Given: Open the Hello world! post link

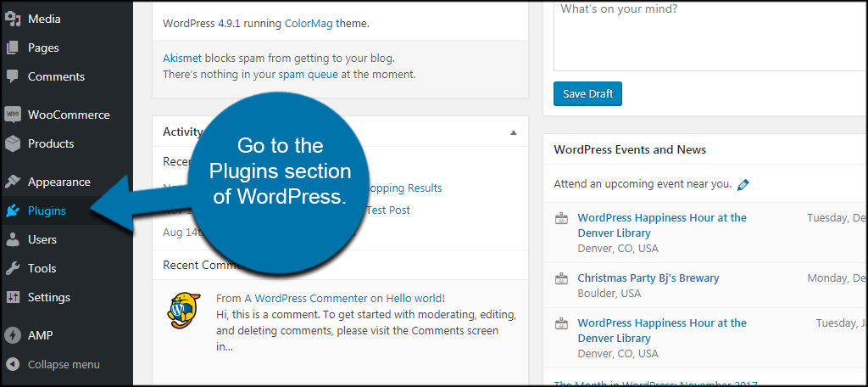Looking at the screenshot, I should [415, 298].
